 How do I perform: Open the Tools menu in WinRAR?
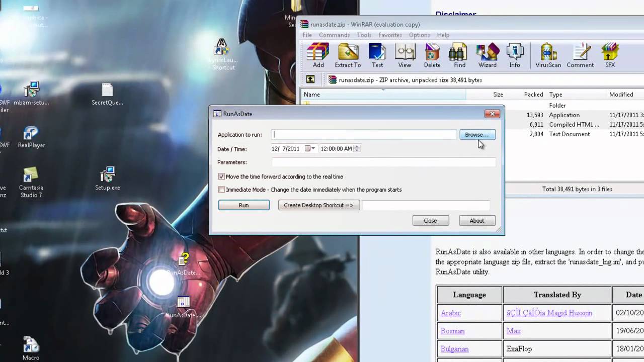tap(364, 35)
